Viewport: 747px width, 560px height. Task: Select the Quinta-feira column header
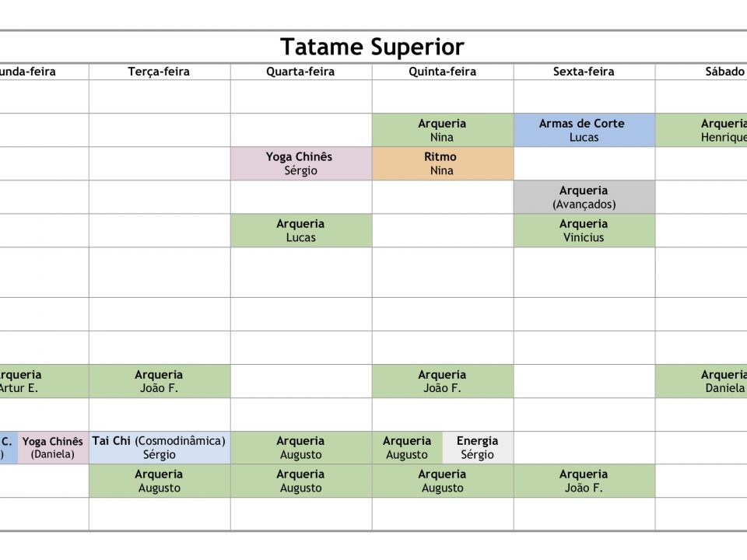[443, 72]
